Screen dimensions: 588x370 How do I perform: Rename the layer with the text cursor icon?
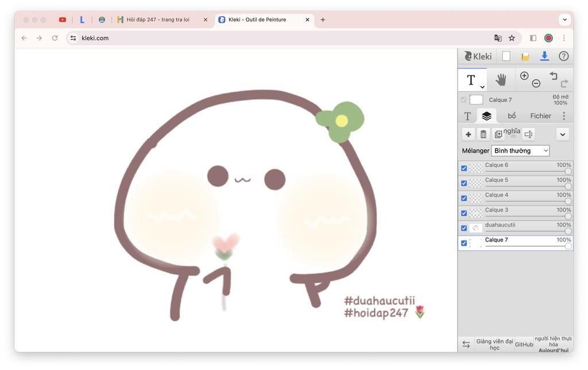coord(528,134)
